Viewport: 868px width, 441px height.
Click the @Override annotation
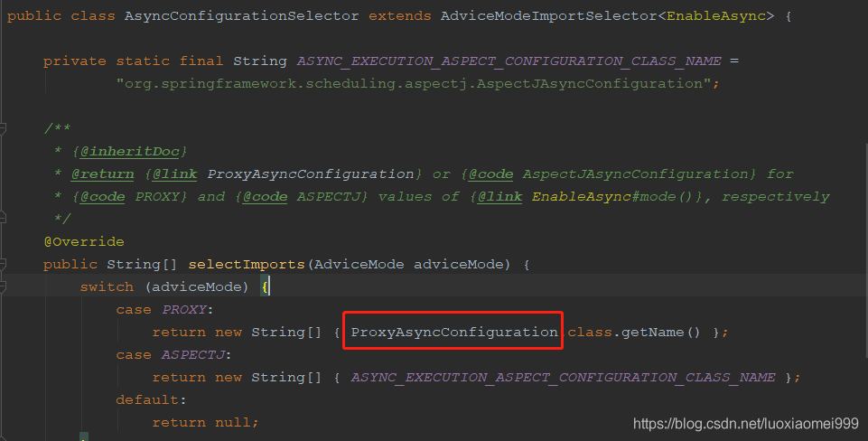[x=84, y=241]
